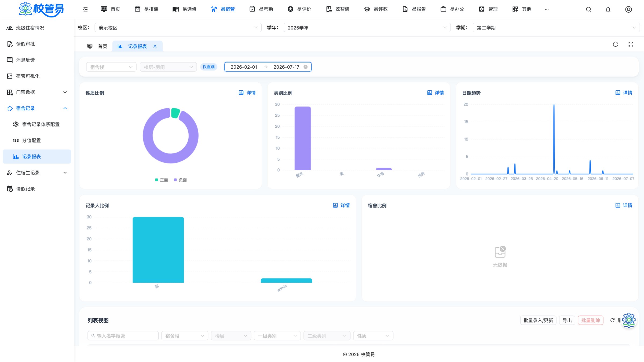Collapse the sidebar with the menu fold icon
Viewport: 644px width, 362px height.
click(85, 9)
